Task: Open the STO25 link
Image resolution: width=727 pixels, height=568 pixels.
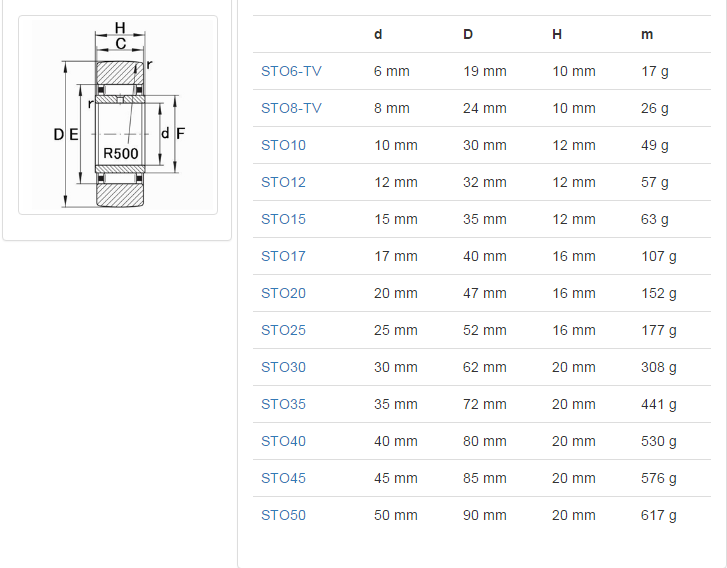Action: coord(283,330)
